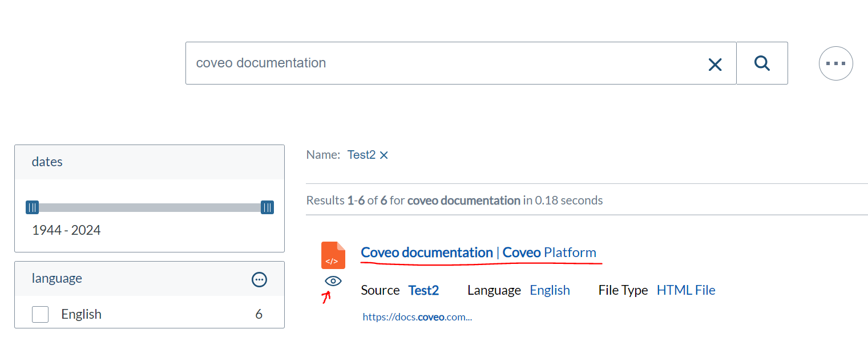Check the English language checkbox

pos(40,314)
